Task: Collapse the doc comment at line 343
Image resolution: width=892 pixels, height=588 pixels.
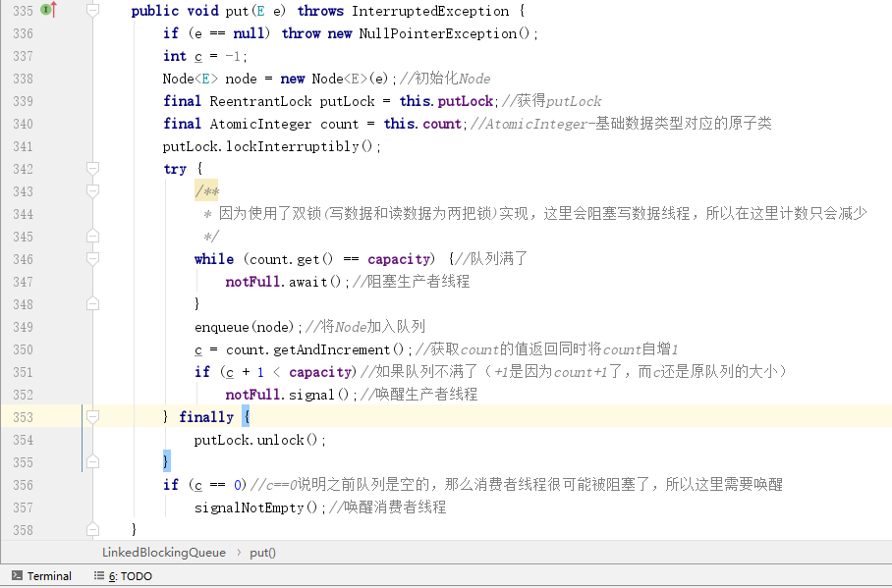Action: (x=92, y=191)
